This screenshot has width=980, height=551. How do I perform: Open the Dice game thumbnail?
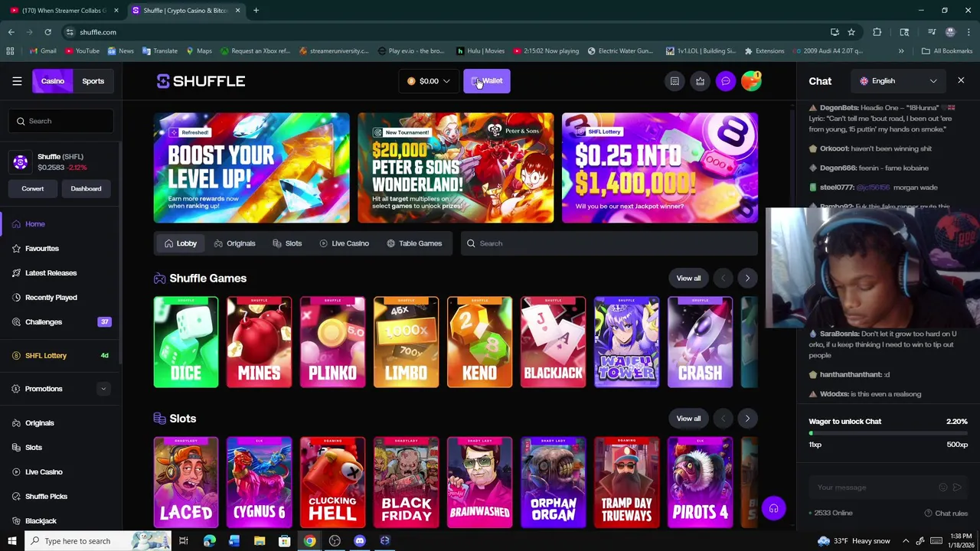(x=185, y=342)
